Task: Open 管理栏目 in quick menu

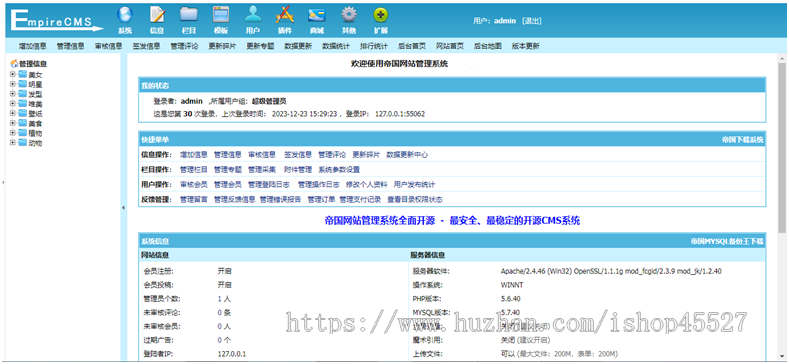Action: click(x=194, y=169)
